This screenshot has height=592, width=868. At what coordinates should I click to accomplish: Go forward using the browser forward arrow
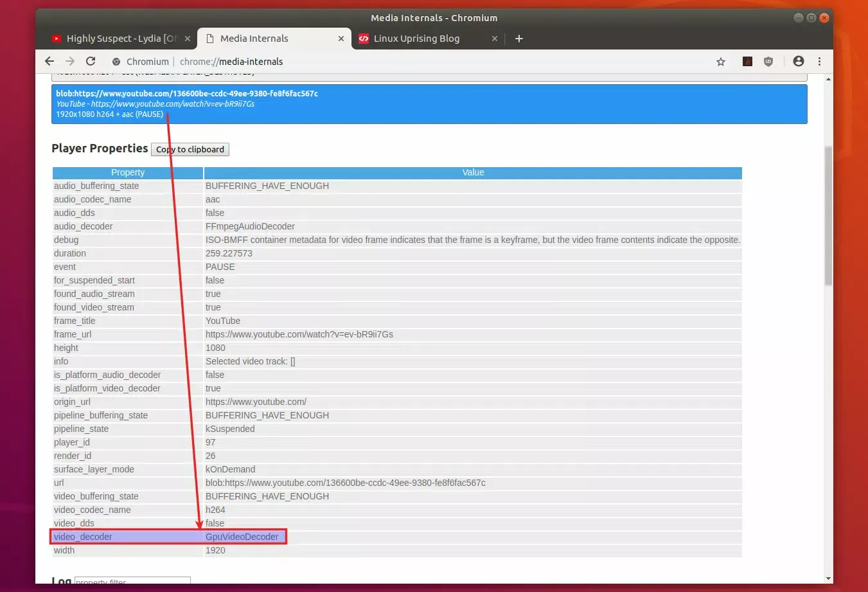pos(70,61)
